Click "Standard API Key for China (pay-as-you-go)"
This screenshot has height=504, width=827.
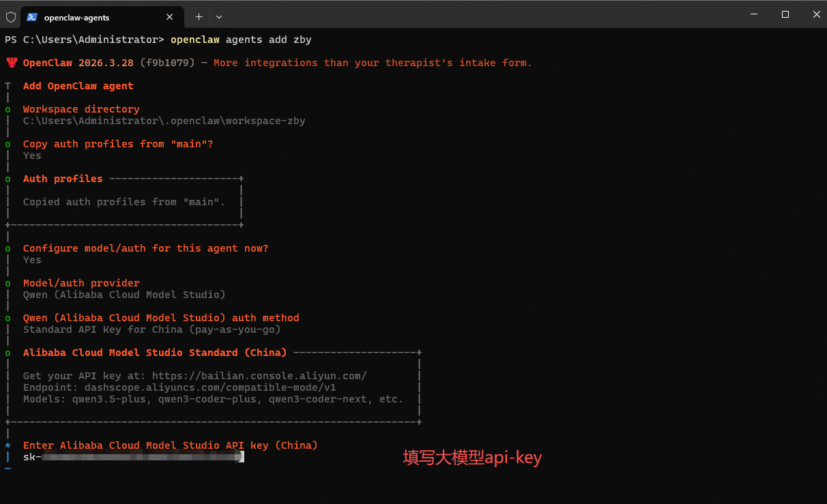point(151,329)
